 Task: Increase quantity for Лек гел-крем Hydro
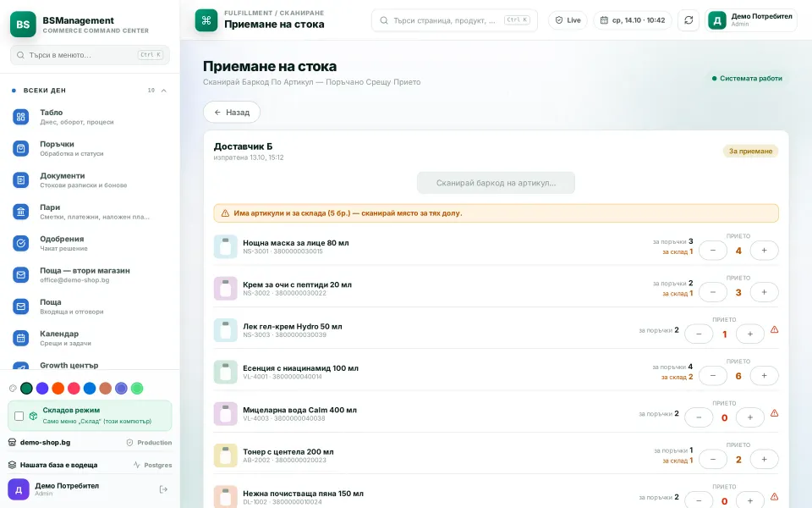tap(750, 334)
